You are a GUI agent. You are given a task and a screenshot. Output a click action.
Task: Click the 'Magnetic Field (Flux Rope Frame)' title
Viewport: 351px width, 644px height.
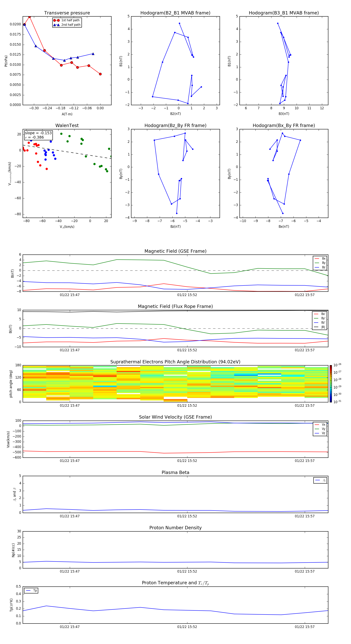click(175, 307)
